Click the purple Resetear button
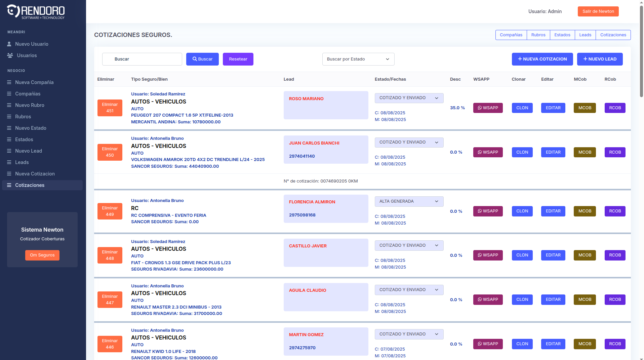Screen dimensions: 644x360 [238, 59]
